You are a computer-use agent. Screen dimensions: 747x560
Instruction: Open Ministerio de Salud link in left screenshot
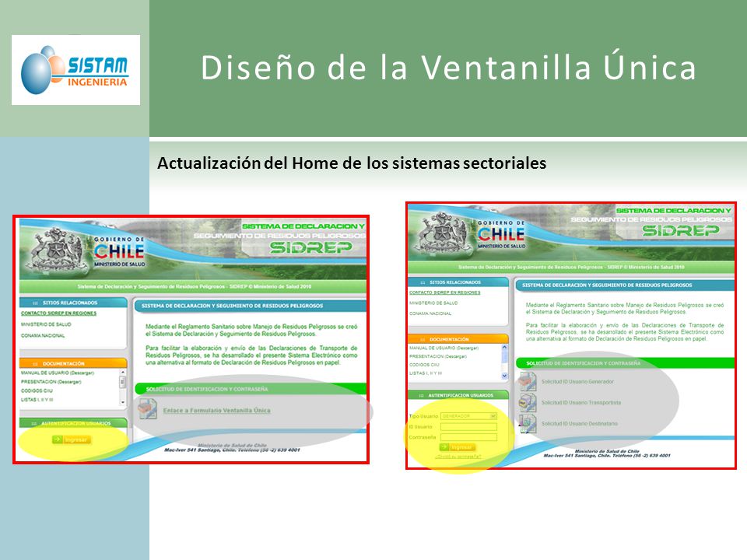click(46, 324)
